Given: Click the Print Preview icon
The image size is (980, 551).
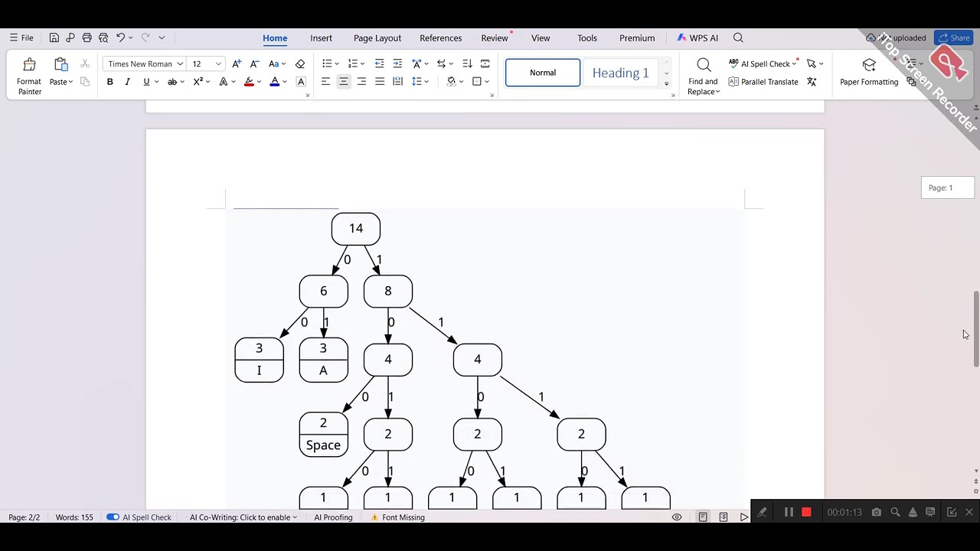Looking at the screenshot, I should pos(103,37).
